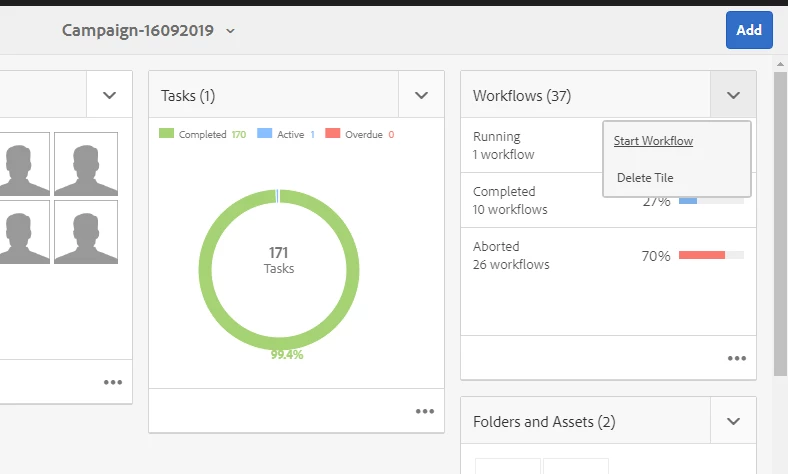Click the Active 1 legend label
This screenshot has width=788, height=474.
click(296, 135)
